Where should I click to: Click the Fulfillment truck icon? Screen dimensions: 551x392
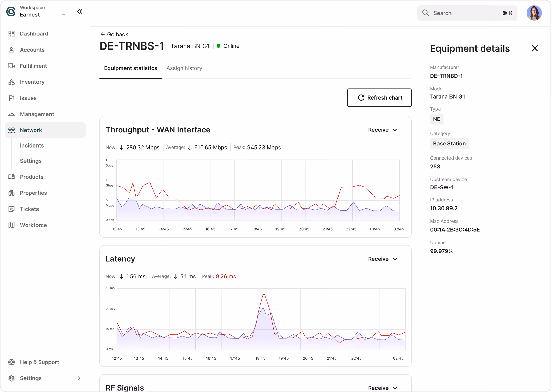tap(11, 66)
